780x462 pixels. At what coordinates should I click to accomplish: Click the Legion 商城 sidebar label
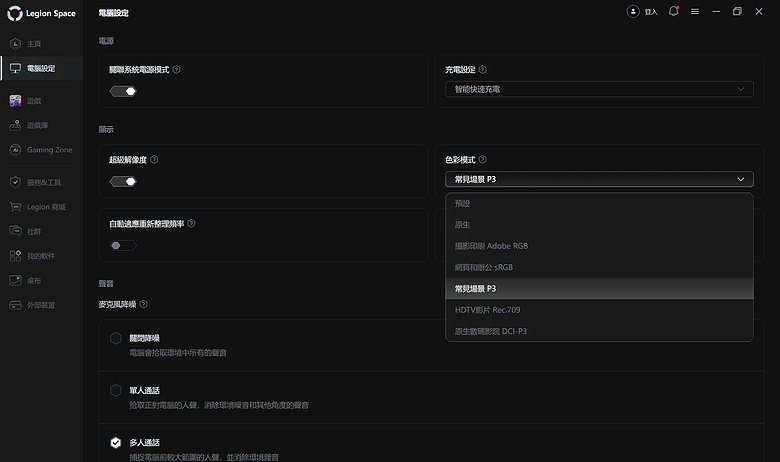pos(46,207)
